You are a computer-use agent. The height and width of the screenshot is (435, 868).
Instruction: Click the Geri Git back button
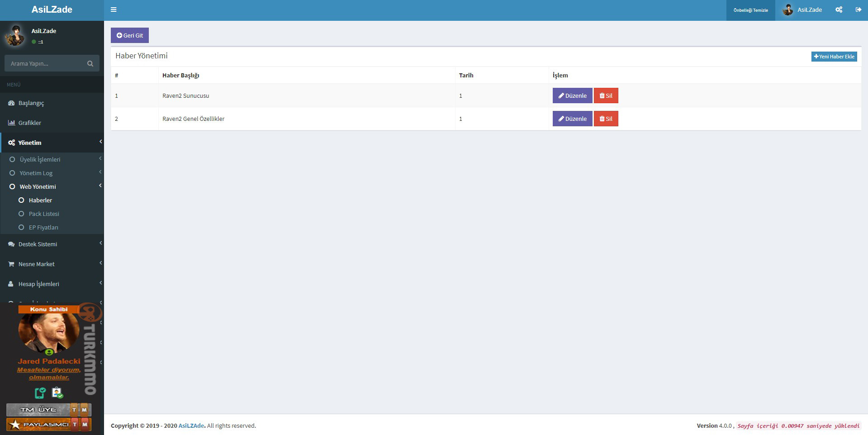(x=130, y=35)
